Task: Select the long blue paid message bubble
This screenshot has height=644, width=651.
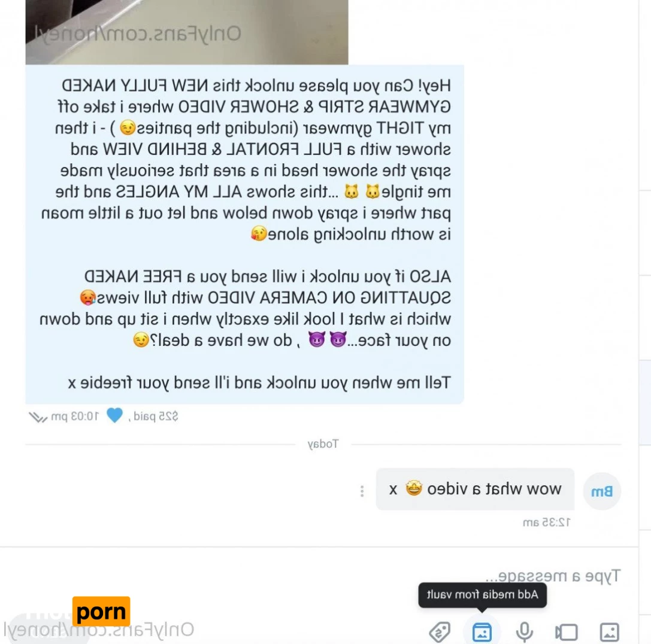Action: (x=244, y=234)
